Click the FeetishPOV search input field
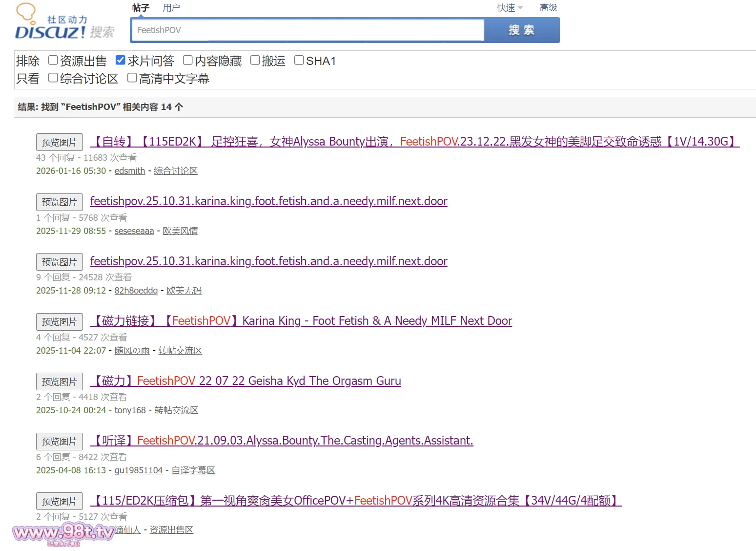 pyautogui.click(x=307, y=30)
